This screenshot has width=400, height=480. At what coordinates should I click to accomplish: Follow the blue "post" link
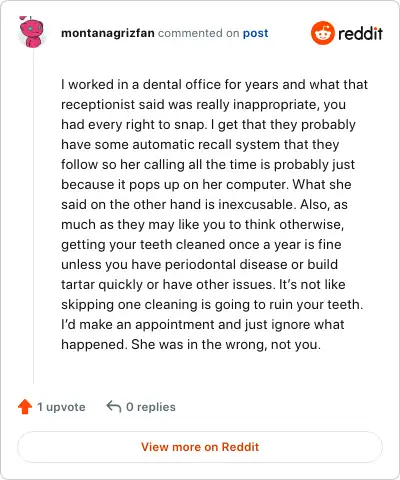(x=255, y=34)
